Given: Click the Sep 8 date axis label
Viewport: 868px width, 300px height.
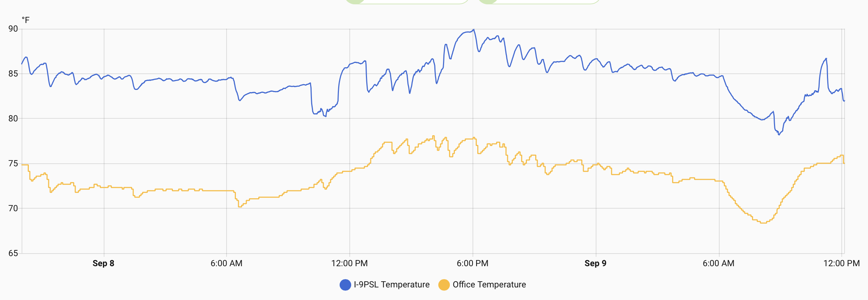Looking at the screenshot, I should (103, 263).
